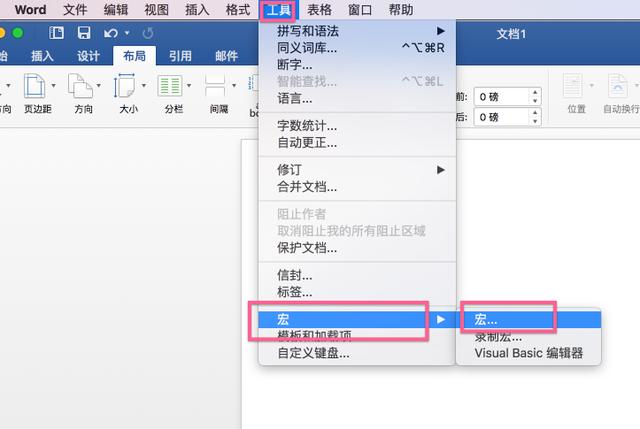Choose 自定义键盘... menu item
Viewport: 640px width, 429px height.
click(357, 353)
